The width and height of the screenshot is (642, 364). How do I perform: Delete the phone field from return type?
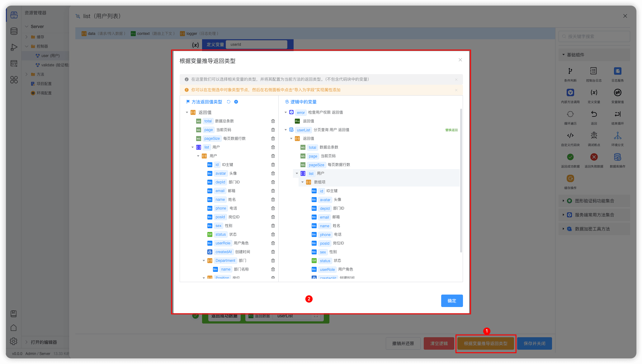pyautogui.click(x=273, y=208)
